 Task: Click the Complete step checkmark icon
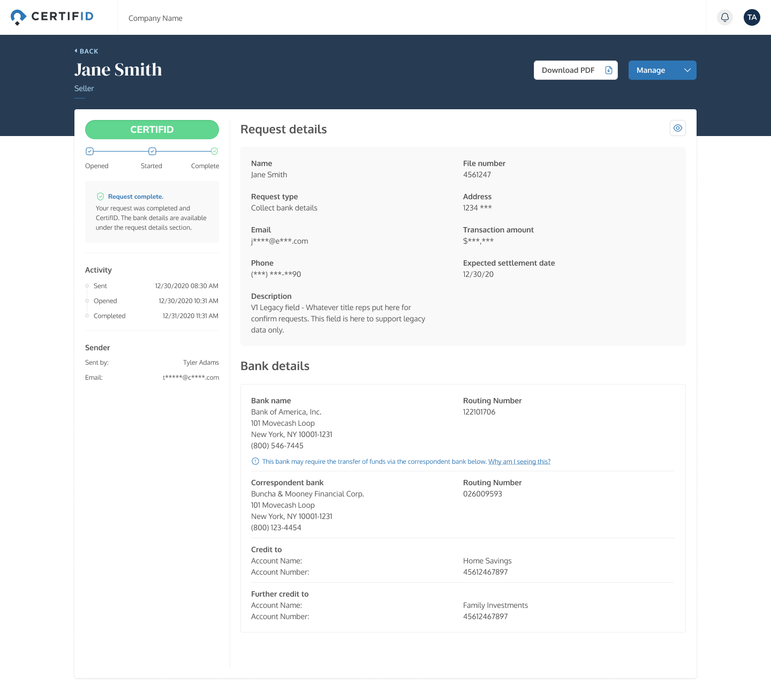click(x=214, y=151)
